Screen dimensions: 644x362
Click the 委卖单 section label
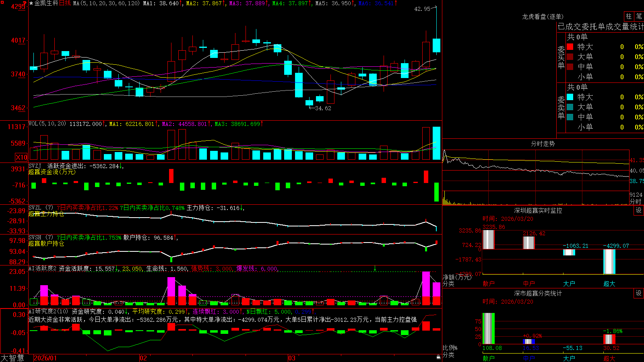point(561,107)
